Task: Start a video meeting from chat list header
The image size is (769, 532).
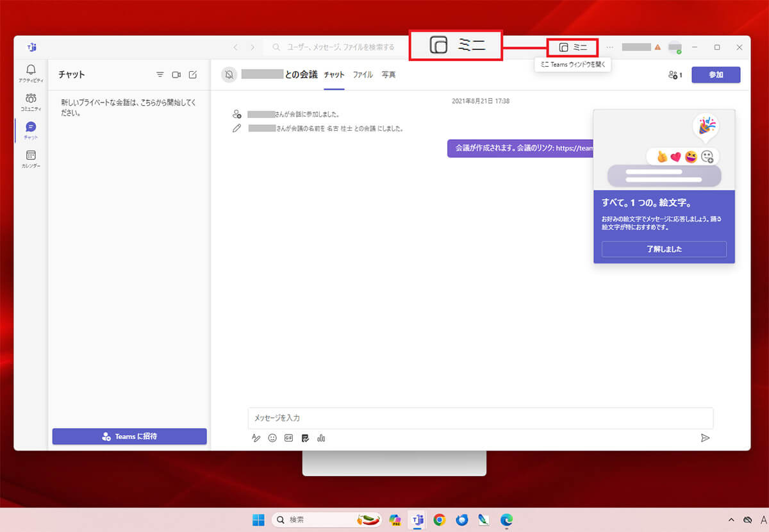Action: (x=176, y=75)
